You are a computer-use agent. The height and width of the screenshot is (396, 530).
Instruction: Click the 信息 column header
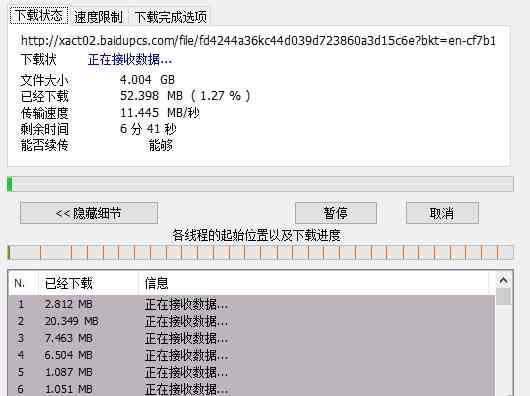coord(313,283)
